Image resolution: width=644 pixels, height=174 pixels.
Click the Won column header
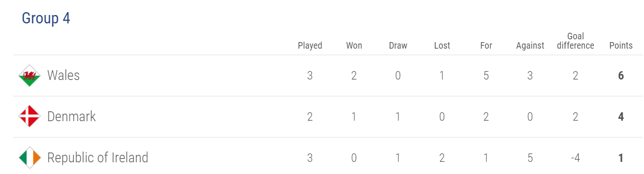coord(354,45)
